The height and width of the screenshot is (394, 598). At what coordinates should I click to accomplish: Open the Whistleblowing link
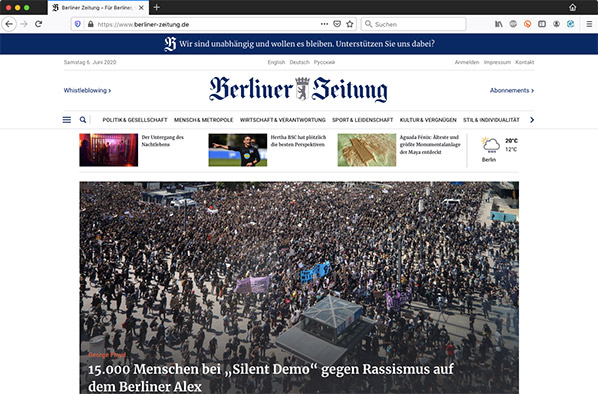tap(87, 90)
